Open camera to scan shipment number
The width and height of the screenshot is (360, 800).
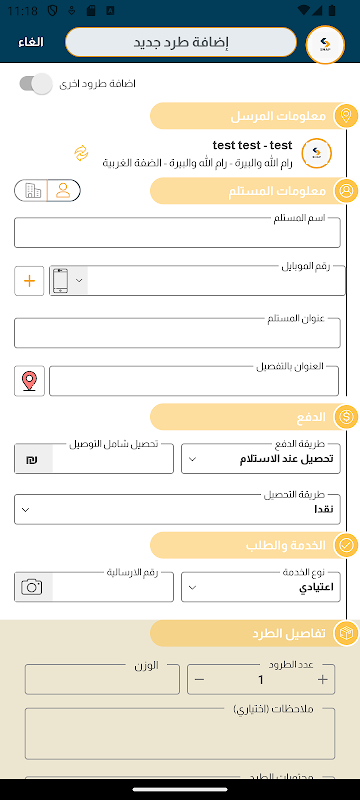(34, 587)
